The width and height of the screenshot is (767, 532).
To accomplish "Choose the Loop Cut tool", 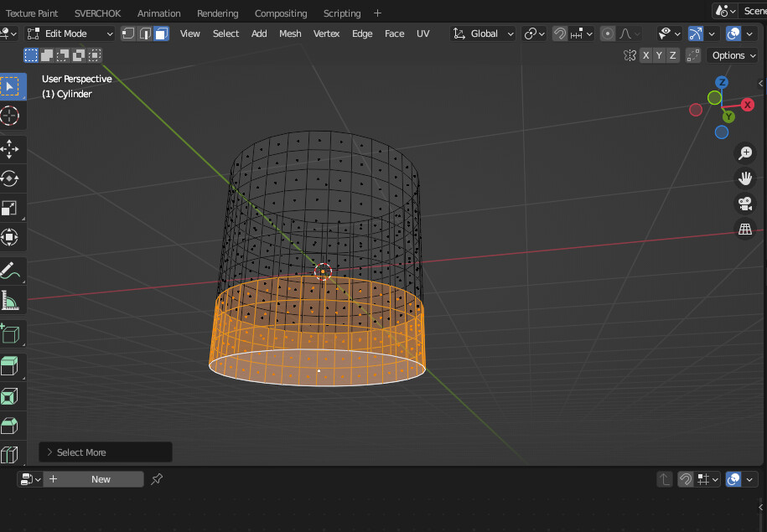I will tap(13, 454).
